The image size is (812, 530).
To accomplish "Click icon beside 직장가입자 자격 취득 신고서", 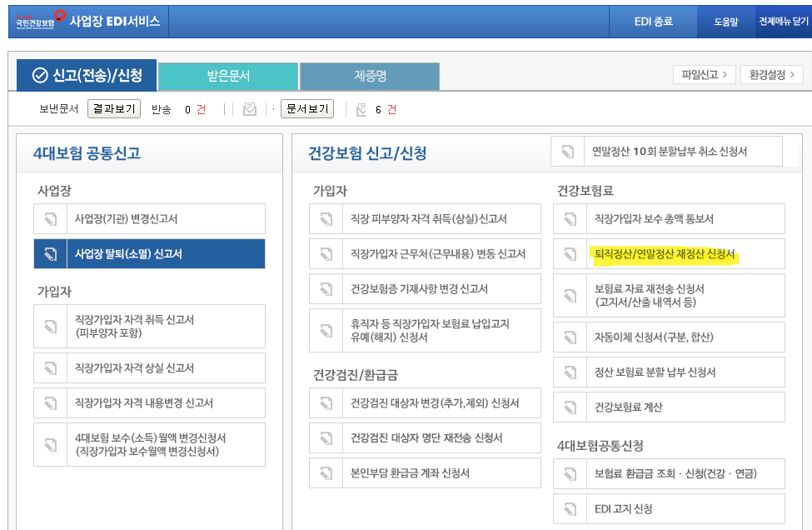I will tap(50, 327).
